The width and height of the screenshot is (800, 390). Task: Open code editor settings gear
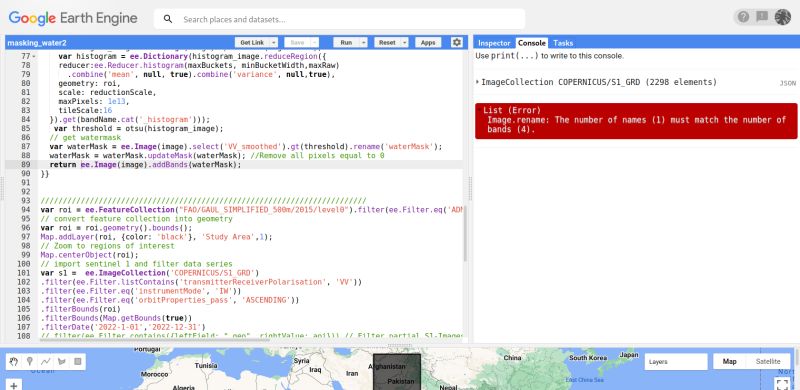pyautogui.click(x=457, y=42)
